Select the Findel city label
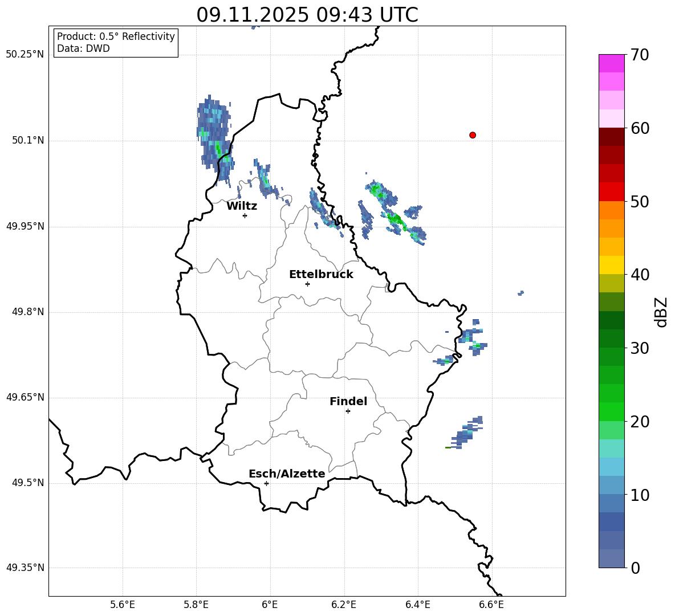 point(348,401)
